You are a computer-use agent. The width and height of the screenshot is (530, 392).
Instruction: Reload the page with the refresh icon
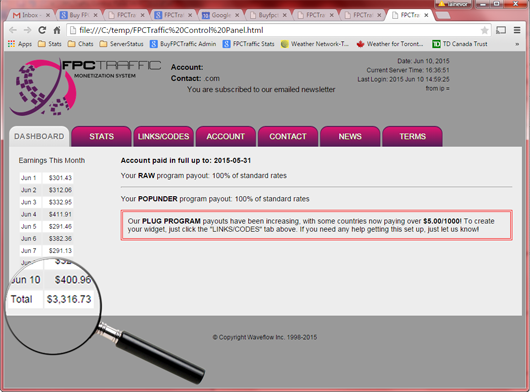coord(42,30)
